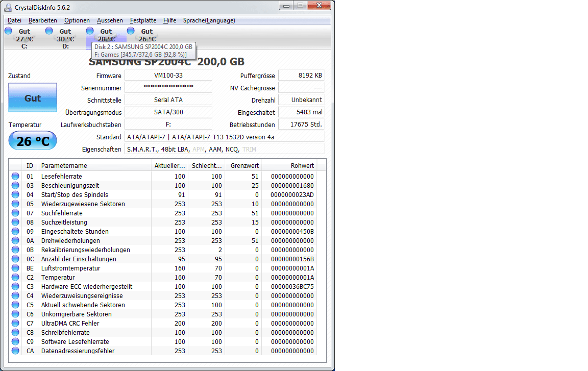
Task: Click raw value 0000000023AD
Action: [x=292, y=194]
